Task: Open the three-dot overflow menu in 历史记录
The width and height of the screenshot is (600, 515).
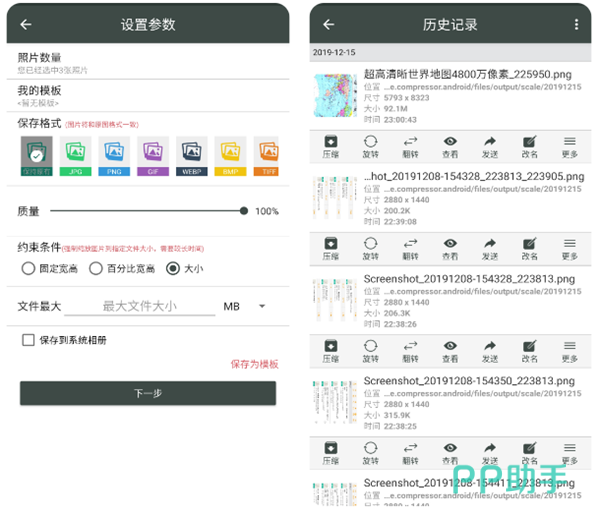Action: (x=576, y=24)
